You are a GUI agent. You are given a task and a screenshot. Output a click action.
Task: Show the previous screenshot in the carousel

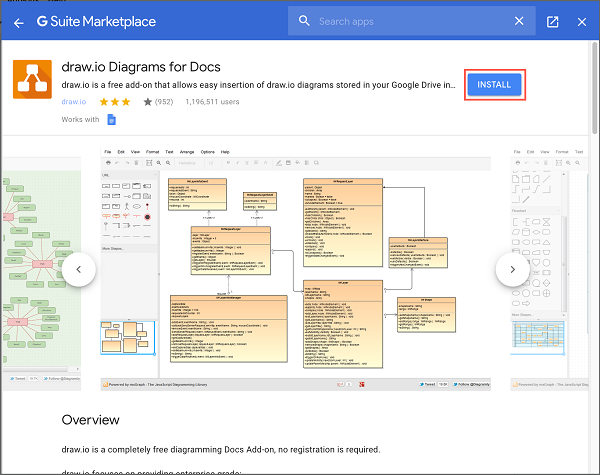point(78,269)
